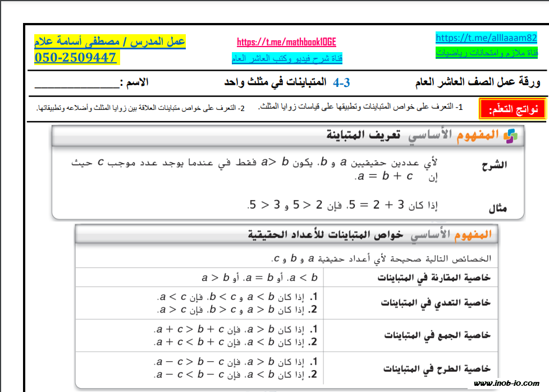Click the blank line after 'الاسم'
Screen dimensions: 549x392
(76, 83)
